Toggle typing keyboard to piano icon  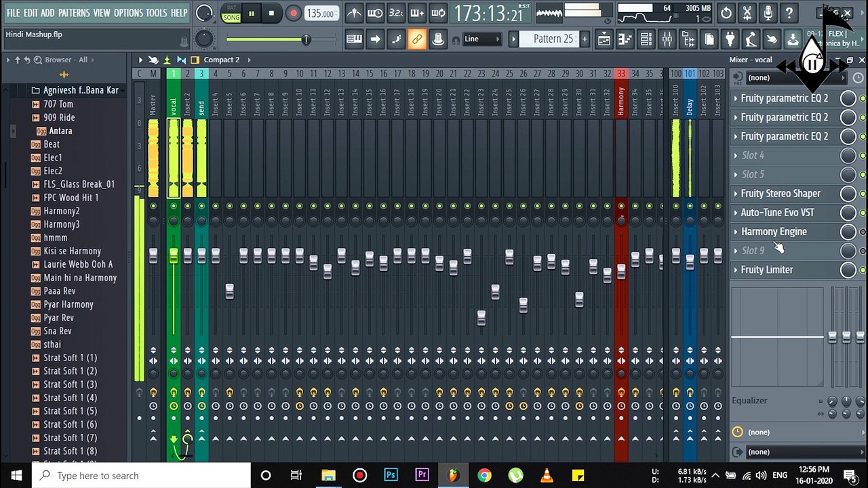(x=354, y=39)
